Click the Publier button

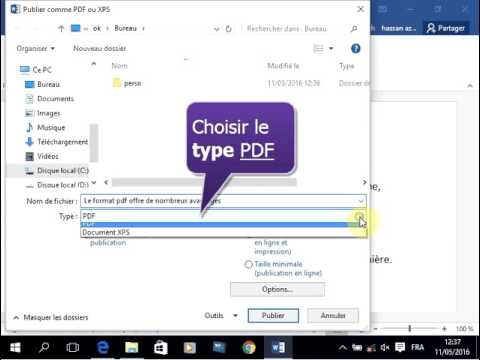pos(273,315)
